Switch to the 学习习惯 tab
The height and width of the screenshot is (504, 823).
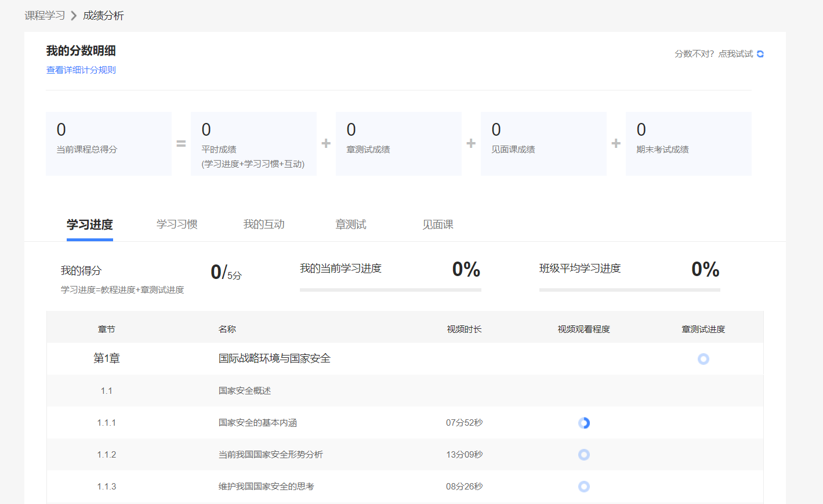177,224
